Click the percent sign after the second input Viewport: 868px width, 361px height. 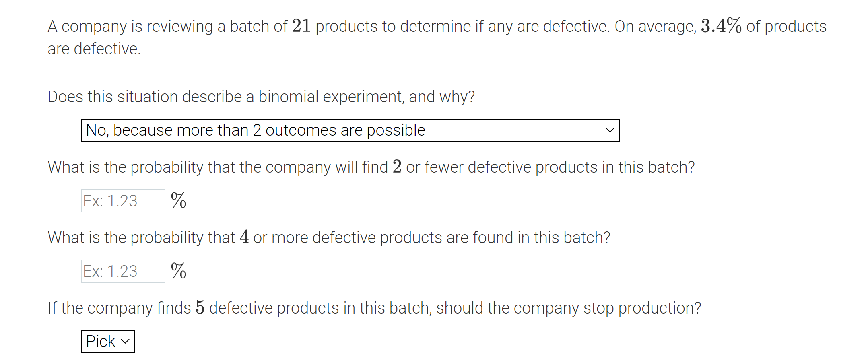click(x=179, y=270)
